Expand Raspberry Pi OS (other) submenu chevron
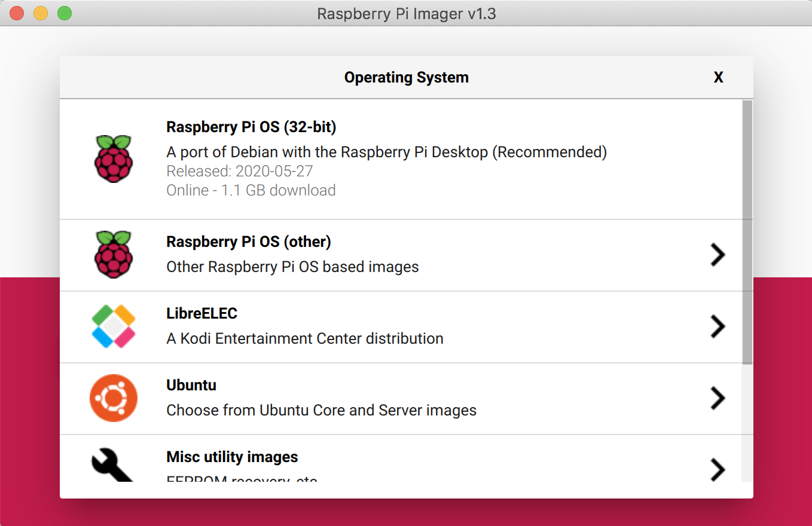Screen dimensions: 812x526 click(718, 255)
